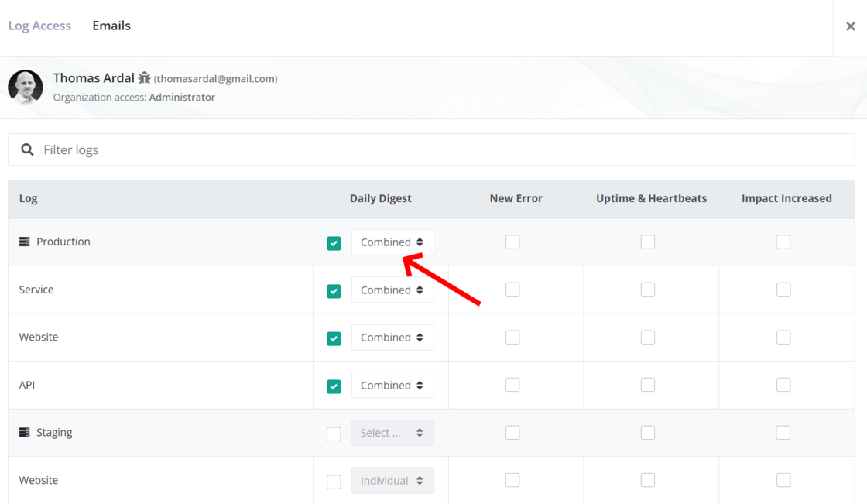Screen dimensions: 867x504
Task: Close the dialog with the X icon
Action: [851, 26]
